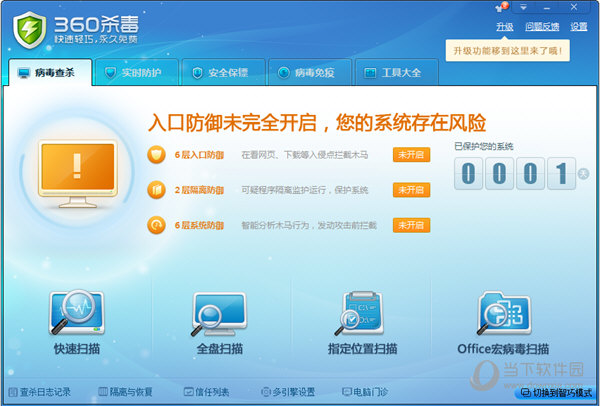Open 设置 from the top right
This screenshot has height=406, width=600.
pyautogui.click(x=579, y=27)
